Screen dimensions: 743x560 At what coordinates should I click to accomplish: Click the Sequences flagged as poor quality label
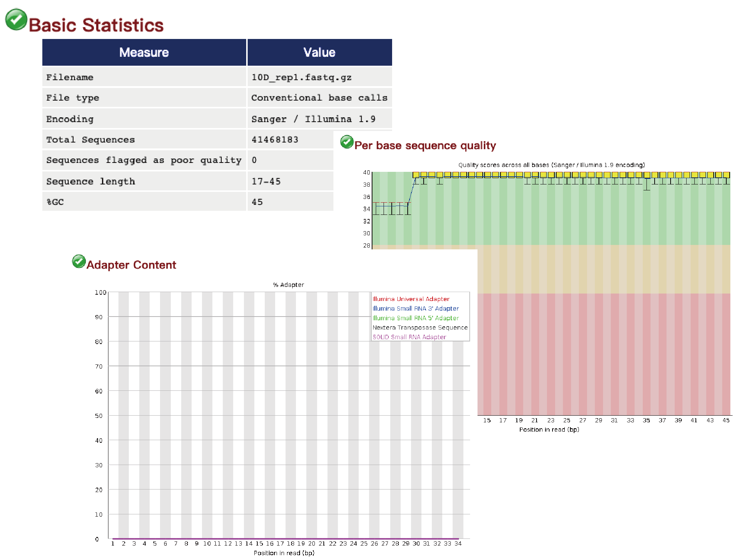point(144,160)
